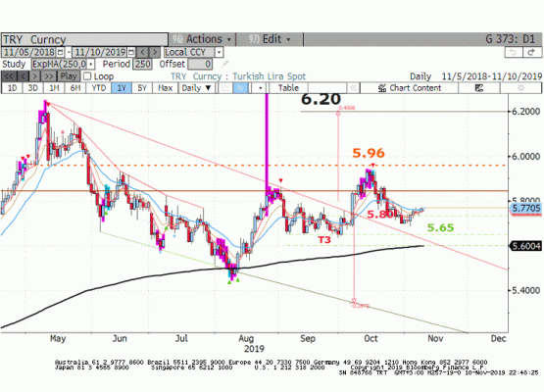Screen dimensions: 544x392
Task: Click the Period 250 input field
Action: [x=142, y=64]
